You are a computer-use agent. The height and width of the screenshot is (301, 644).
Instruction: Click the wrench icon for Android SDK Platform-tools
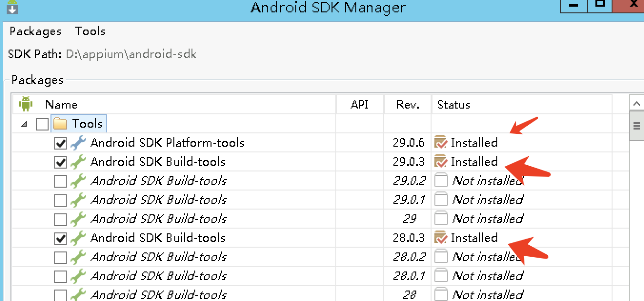[x=78, y=142]
